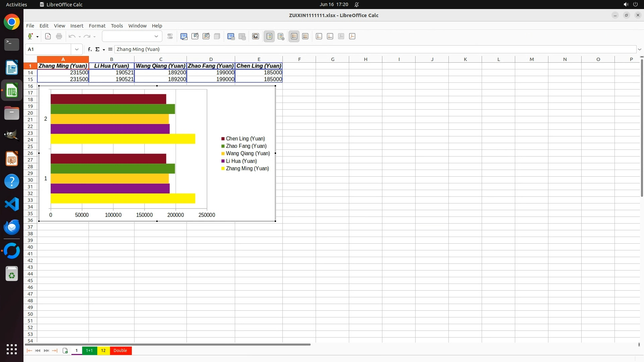Toggle Legend On/Off button
This screenshot has height=362, width=644.
tap(269, 36)
